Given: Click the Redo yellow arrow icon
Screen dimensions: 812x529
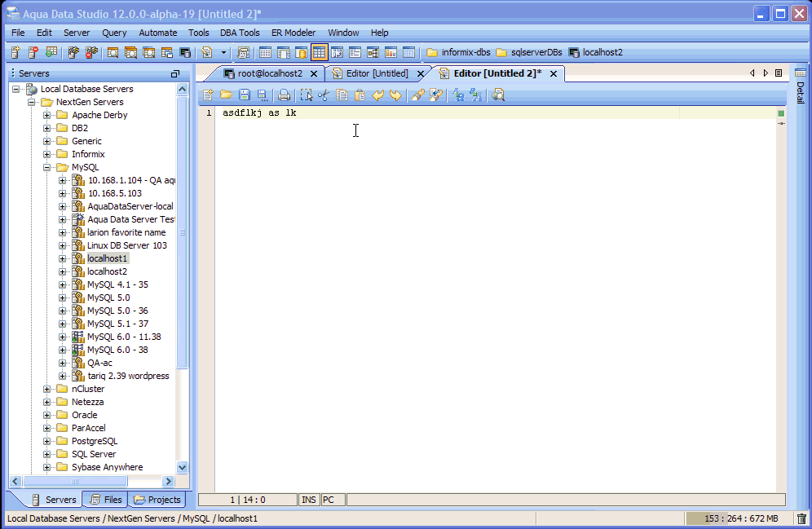Looking at the screenshot, I should click(x=395, y=95).
